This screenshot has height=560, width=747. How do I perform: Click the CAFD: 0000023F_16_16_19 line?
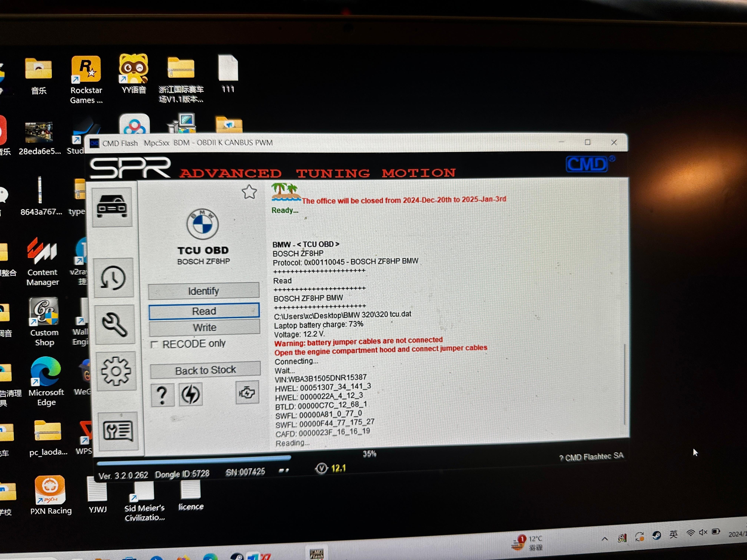point(323,432)
